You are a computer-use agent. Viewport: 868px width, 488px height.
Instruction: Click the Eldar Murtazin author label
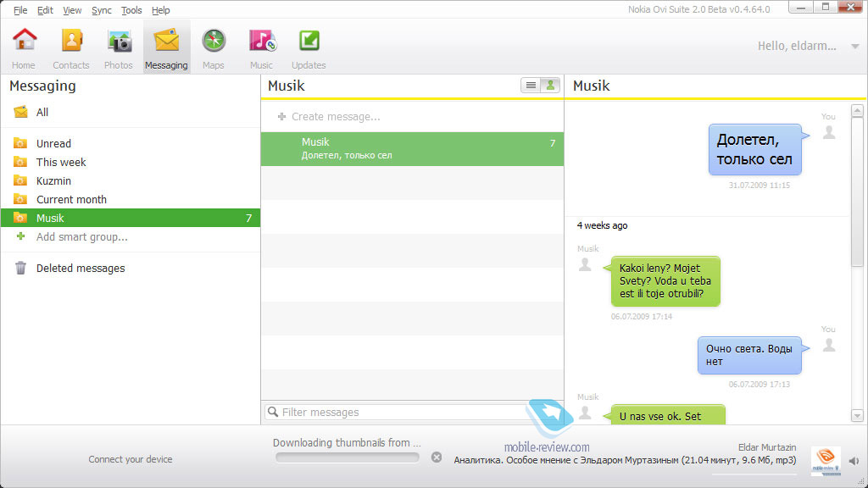(767, 447)
